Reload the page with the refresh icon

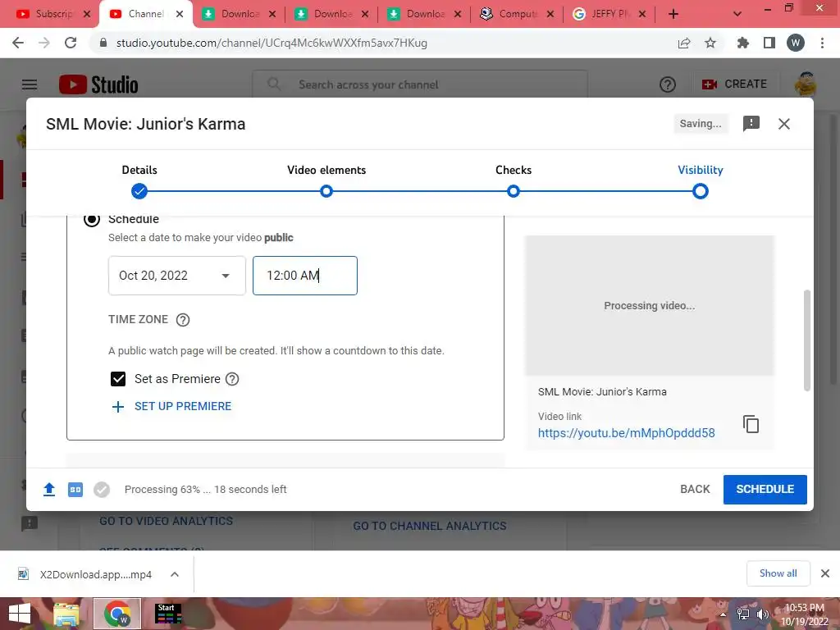tap(71, 43)
